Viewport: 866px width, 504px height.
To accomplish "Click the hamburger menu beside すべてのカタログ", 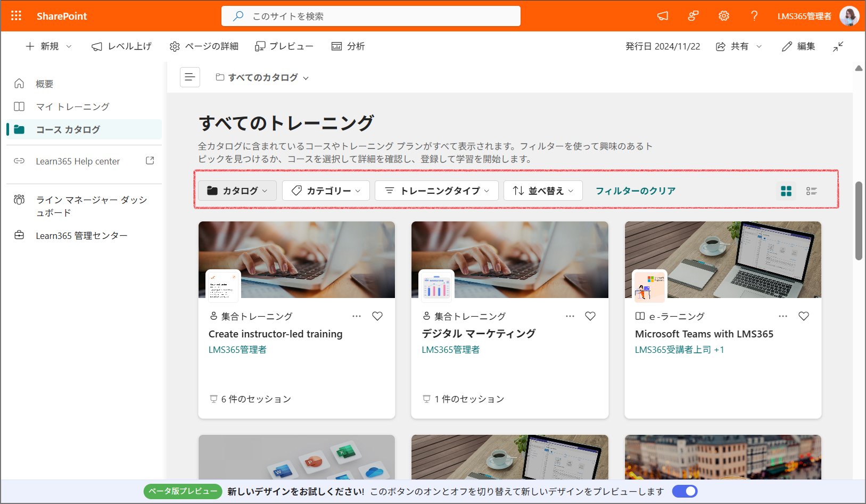I will point(190,77).
